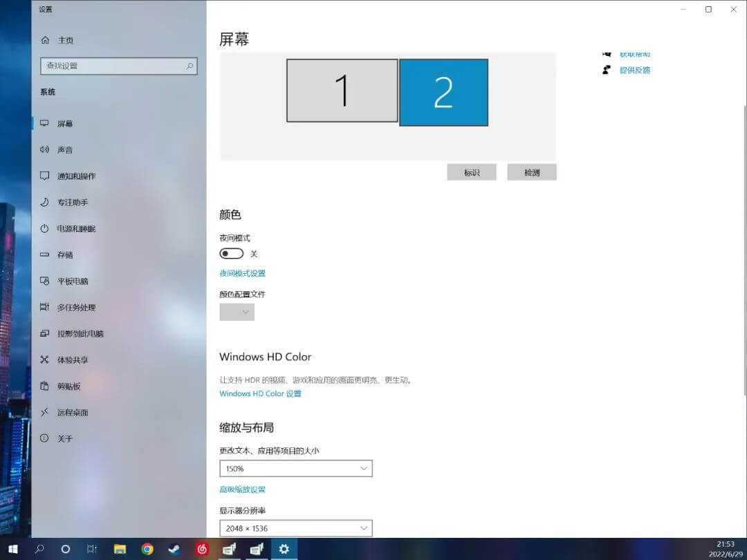The width and height of the screenshot is (747, 560).
Task: Select monitor 1 in the display diagram
Action: (x=342, y=91)
